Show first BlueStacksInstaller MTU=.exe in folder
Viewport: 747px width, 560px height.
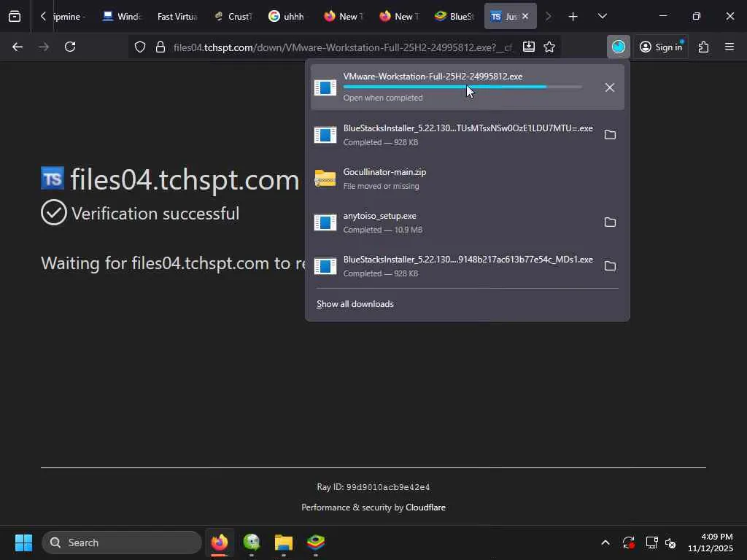pos(610,135)
